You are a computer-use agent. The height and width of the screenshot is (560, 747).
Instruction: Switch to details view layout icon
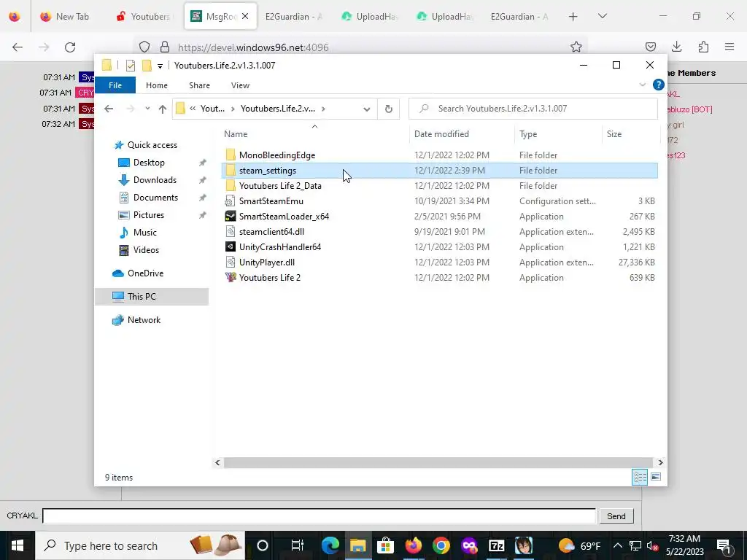tap(640, 477)
